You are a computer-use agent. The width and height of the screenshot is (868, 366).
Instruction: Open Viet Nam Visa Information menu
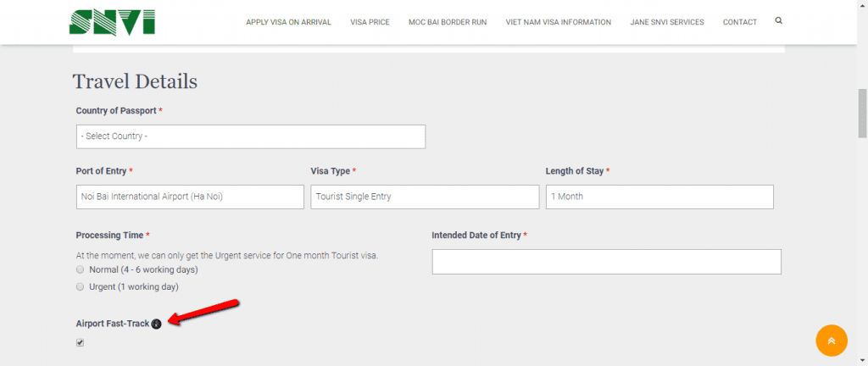(x=559, y=22)
